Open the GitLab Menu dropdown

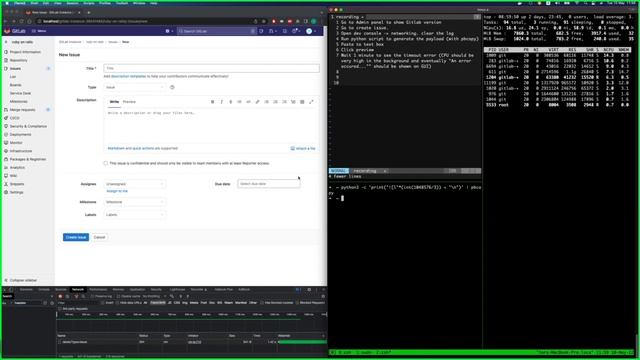click(39, 31)
